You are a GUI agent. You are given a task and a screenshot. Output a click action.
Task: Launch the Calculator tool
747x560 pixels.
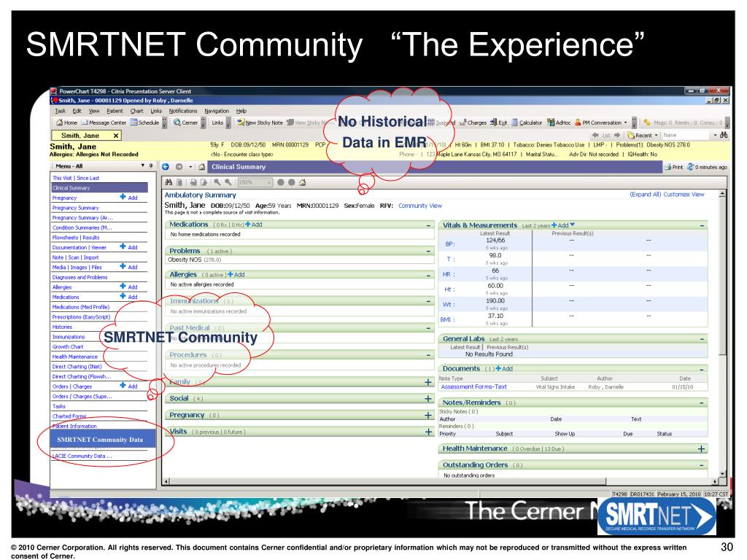coord(527,122)
